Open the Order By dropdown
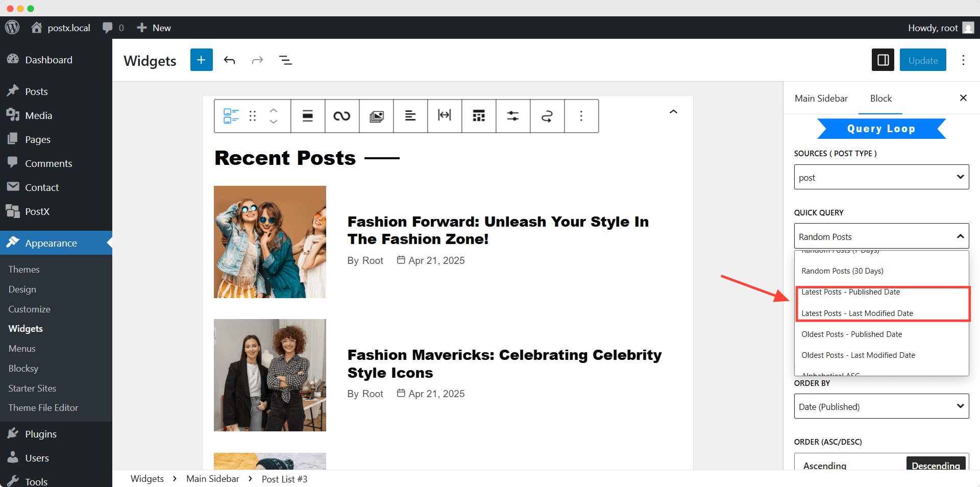The image size is (980, 487). pyautogui.click(x=881, y=406)
